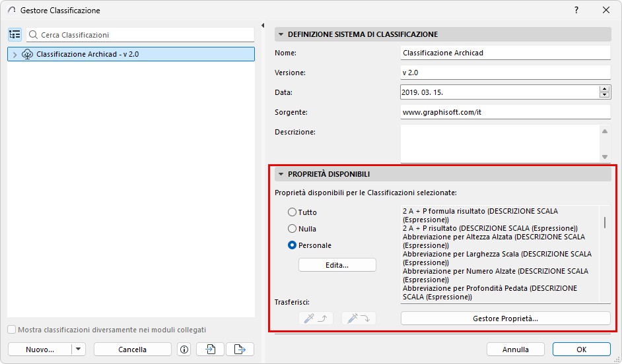The image size is (622, 364).
Task: Click '2 A + P risultato' list entry
Action: coord(491,228)
